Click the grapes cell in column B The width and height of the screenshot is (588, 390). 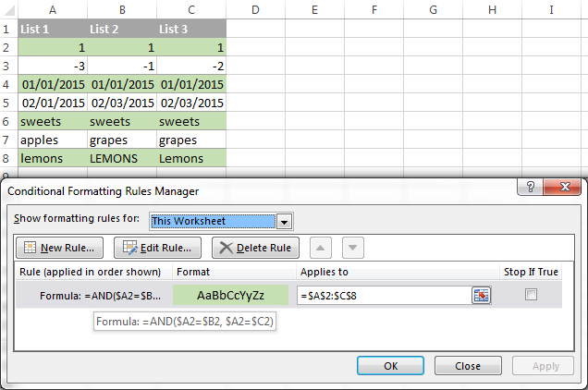pos(122,140)
